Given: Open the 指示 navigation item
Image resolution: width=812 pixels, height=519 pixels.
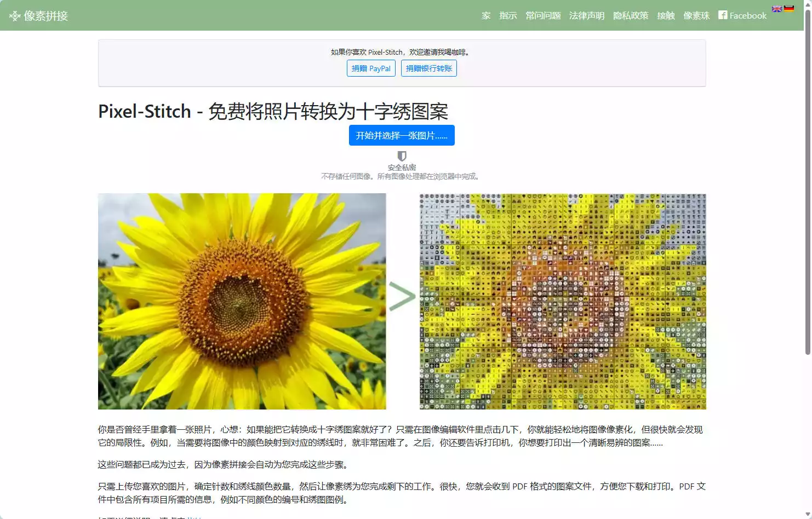Looking at the screenshot, I should click(x=508, y=15).
